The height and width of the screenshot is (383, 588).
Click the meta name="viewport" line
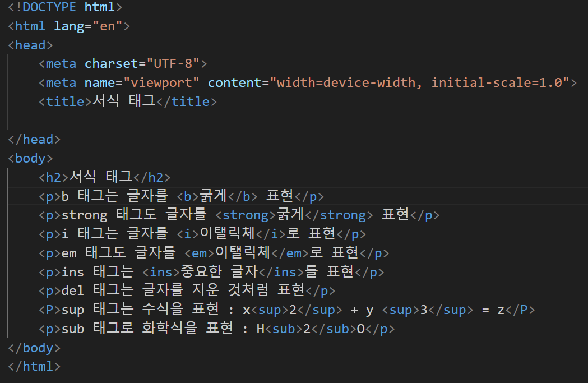tap(308, 82)
